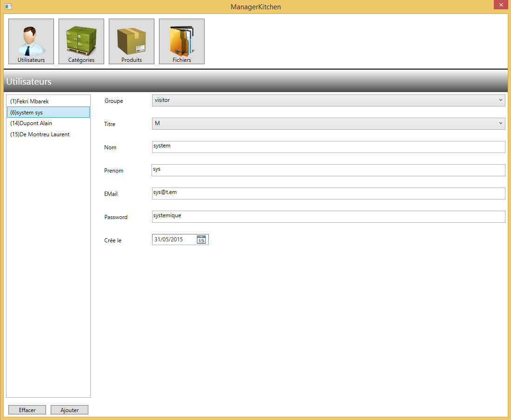Viewport: 511px width, 420px height.
Task: Click the ManagerKitchen window icon
Action: (8, 7)
